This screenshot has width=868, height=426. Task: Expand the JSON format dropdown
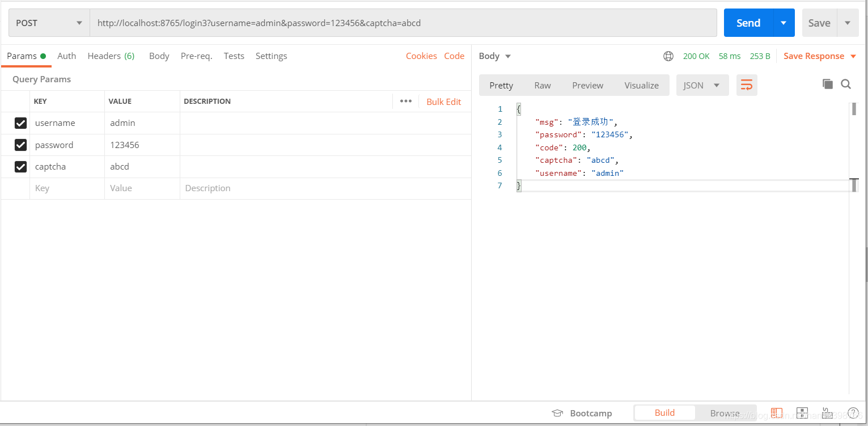coord(702,85)
